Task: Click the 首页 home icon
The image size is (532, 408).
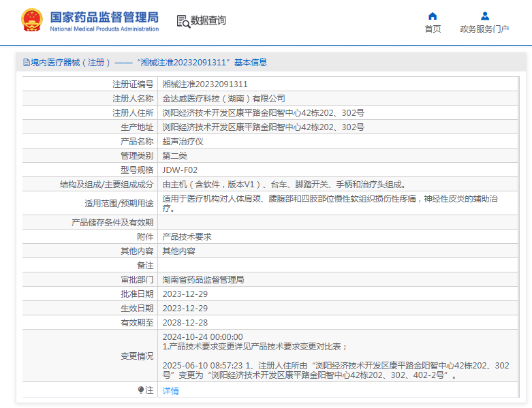Action: [x=433, y=16]
